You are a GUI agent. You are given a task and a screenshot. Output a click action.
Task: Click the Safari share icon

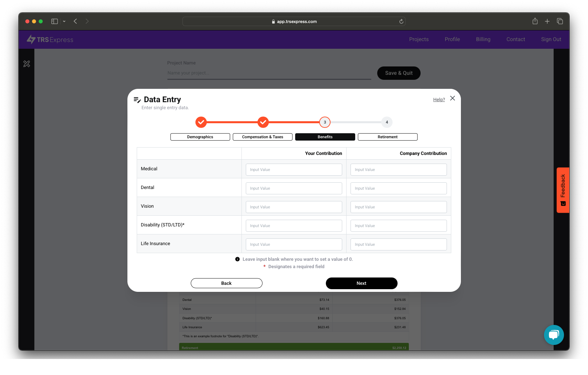535,21
